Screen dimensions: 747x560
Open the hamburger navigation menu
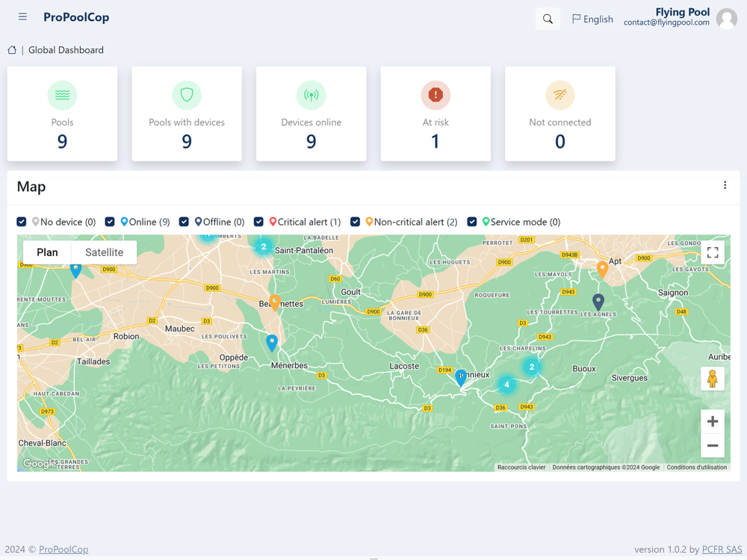pos(22,17)
